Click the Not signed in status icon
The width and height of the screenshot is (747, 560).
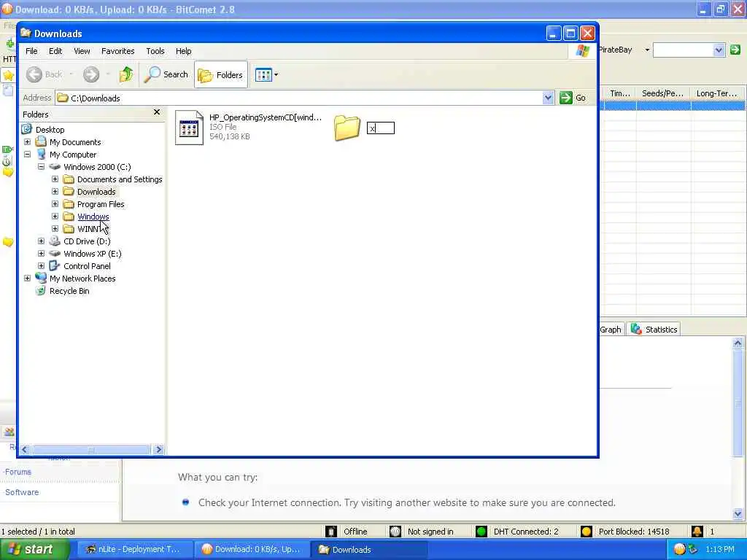point(395,532)
